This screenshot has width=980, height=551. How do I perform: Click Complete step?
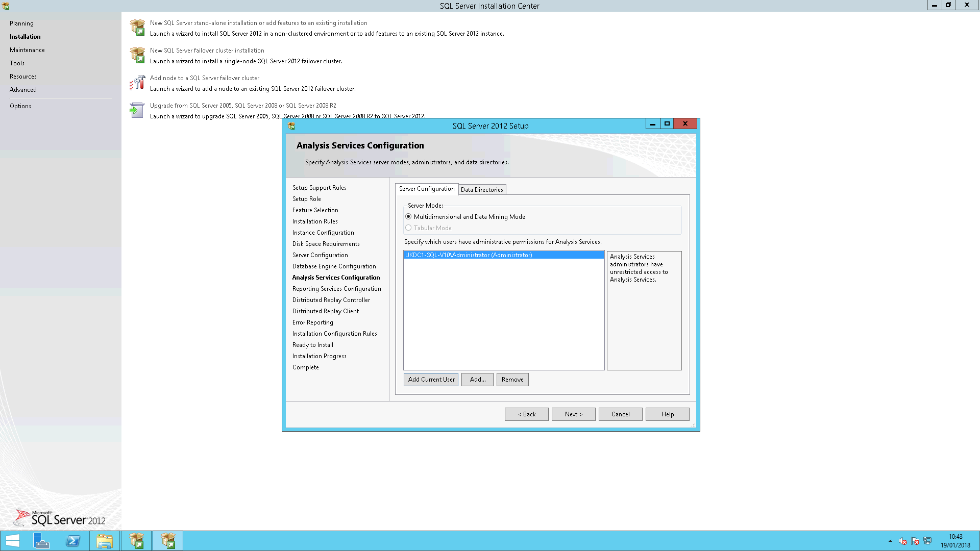point(306,367)
